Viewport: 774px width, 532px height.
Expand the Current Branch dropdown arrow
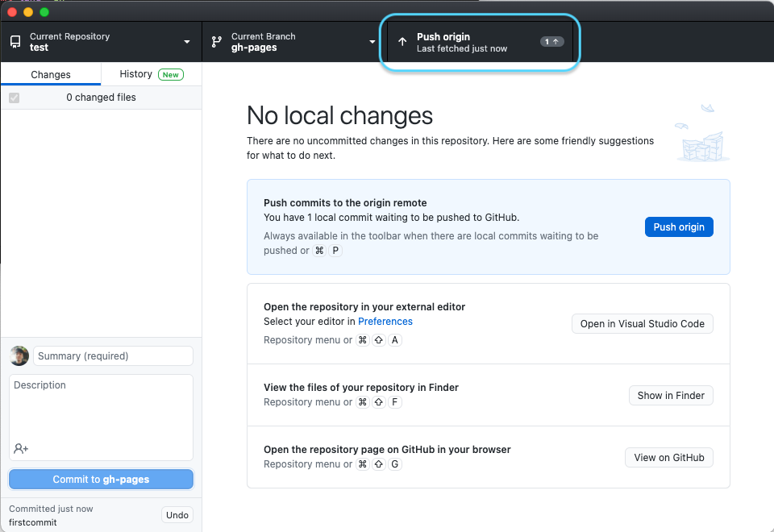pos(372,42)
